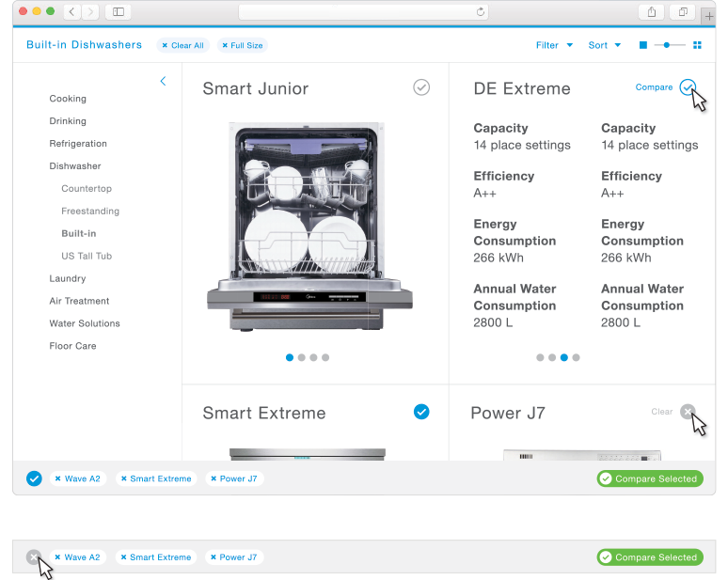Show third slide of Smart Junior carousel
The width and height of the screenshot is (728, 580).
(313, 357)
